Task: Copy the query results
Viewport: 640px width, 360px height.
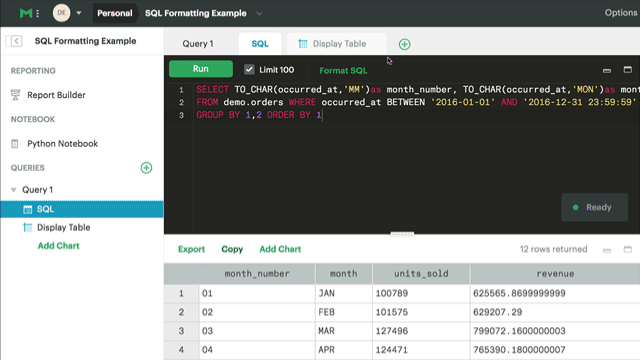Action: (232, 249)
